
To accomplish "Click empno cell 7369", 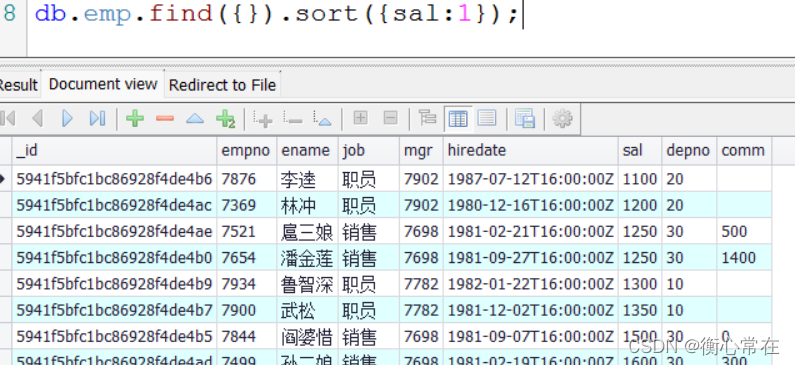I will pos(246,205).
